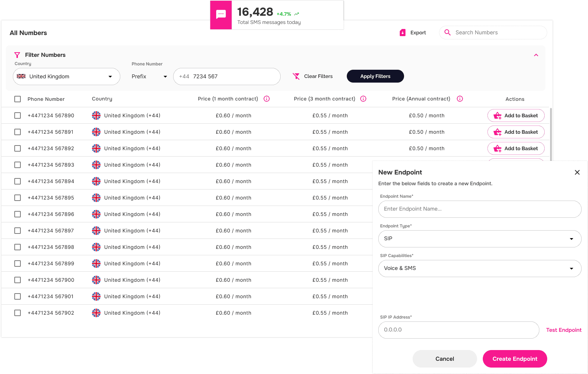Click UK flag in row +4471234 567895
Viewport: 588px width, 374px height.
pos(96,198)
